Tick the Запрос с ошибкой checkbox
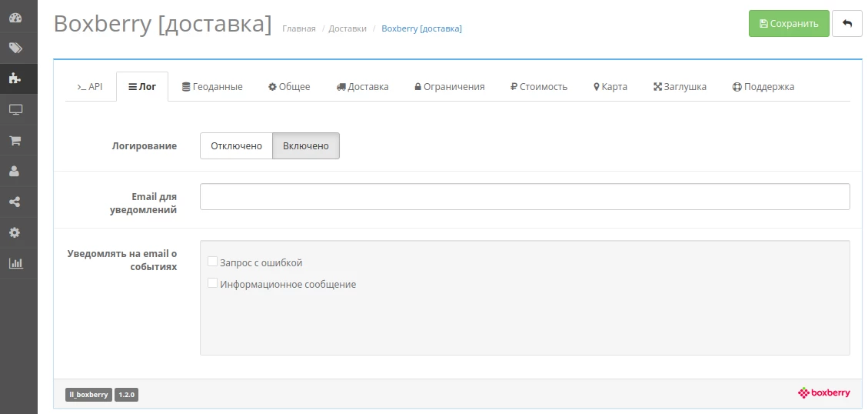 [212, 262]
